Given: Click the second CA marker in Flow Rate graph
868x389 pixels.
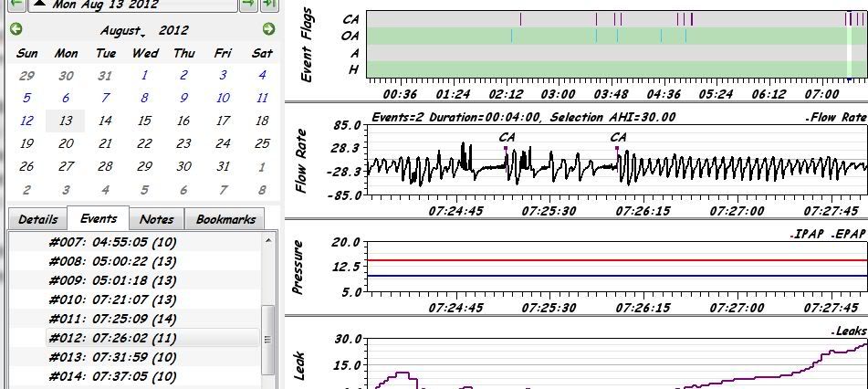Looking at the screenshot, I should point(618,146).
